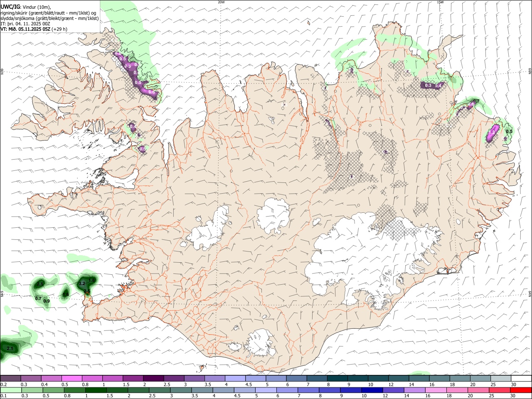Image resolution: width=532 pixels, height=399 pixels.
Task: Pick the salmon pink swatch labeled 20 in lower legend
Action: [478, 390]
